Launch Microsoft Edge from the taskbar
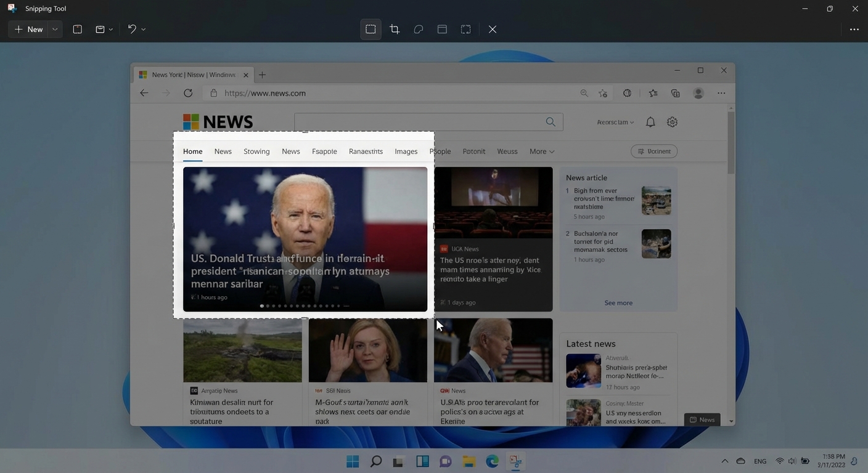The image size is (868, 473). pyautogui.click(x=493, y=460)
